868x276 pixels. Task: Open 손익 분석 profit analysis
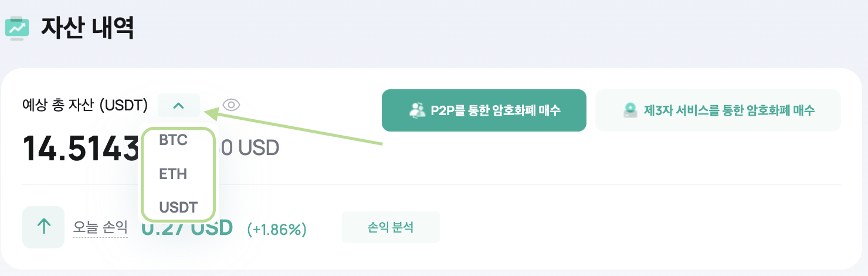pyautogui.click(x=391, y=227)
